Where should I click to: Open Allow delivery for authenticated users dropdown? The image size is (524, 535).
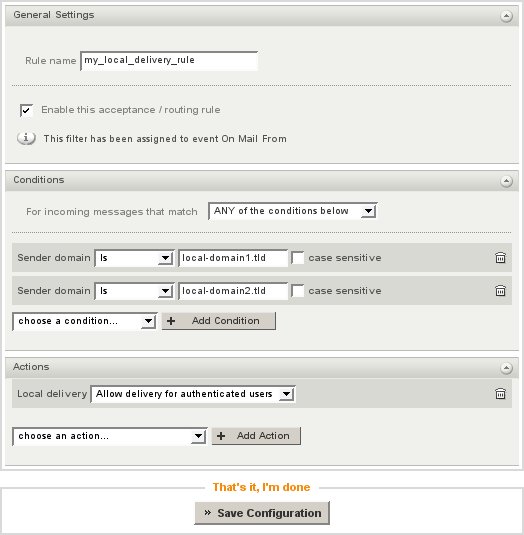[x=193, y=394]
